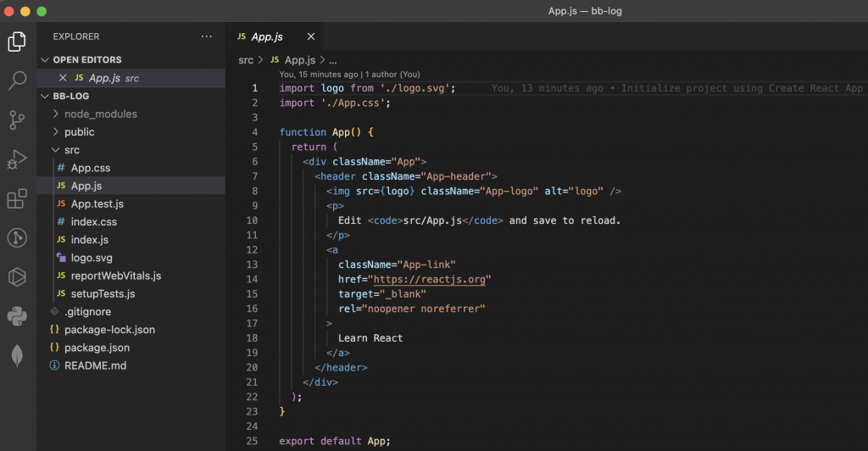Image resolution: width=868 pixels, height=451 pixels.
Task: Click the inline git blame annotation on line 1
Action: (677, 88)
